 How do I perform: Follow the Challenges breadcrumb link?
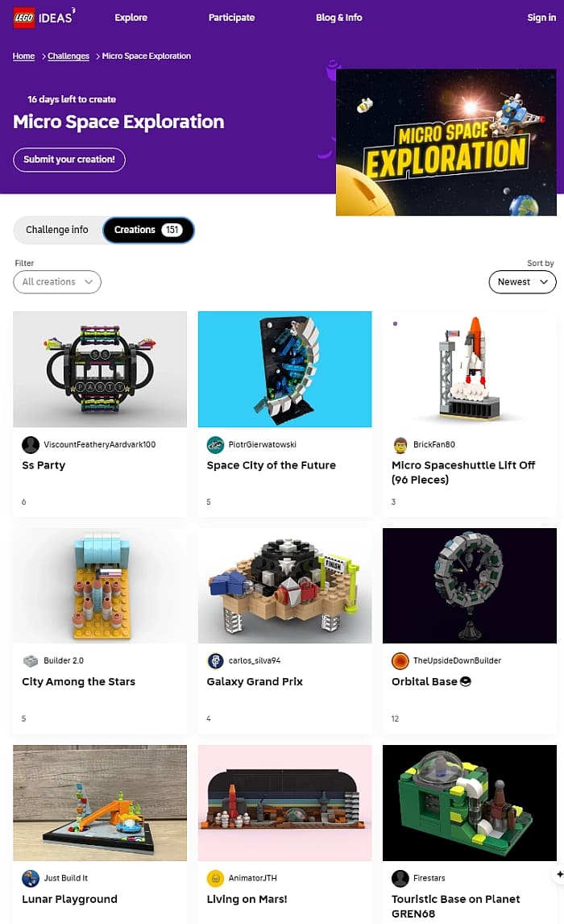[68, 56]
